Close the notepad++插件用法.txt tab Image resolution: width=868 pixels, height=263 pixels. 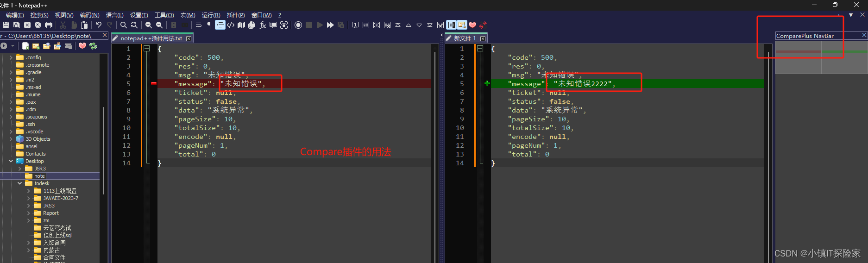coord(189,38)
